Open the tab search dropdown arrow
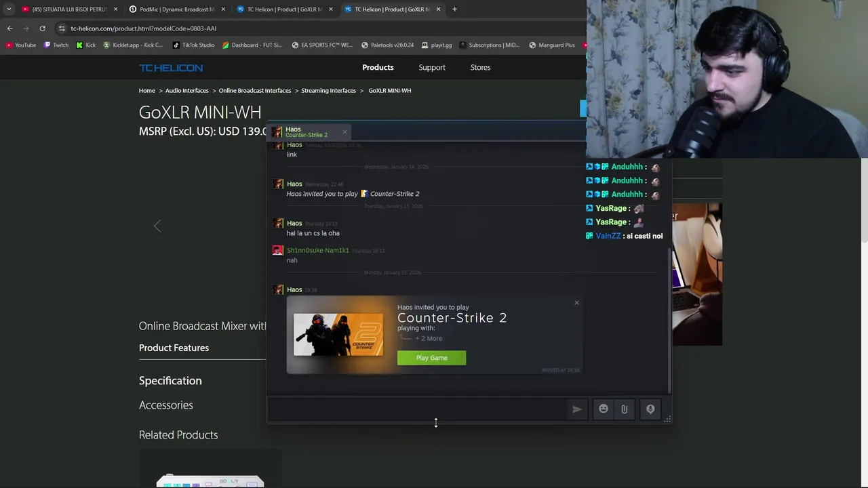 [x=9, y=9]
